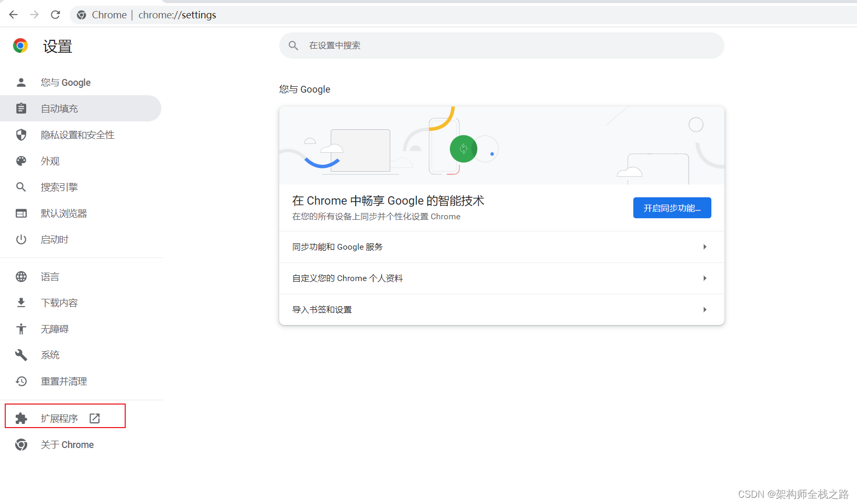Viewport: 857px width, 504px height.
Task: Click the 系统 wrench icon
Action: (x=21, y=355)
